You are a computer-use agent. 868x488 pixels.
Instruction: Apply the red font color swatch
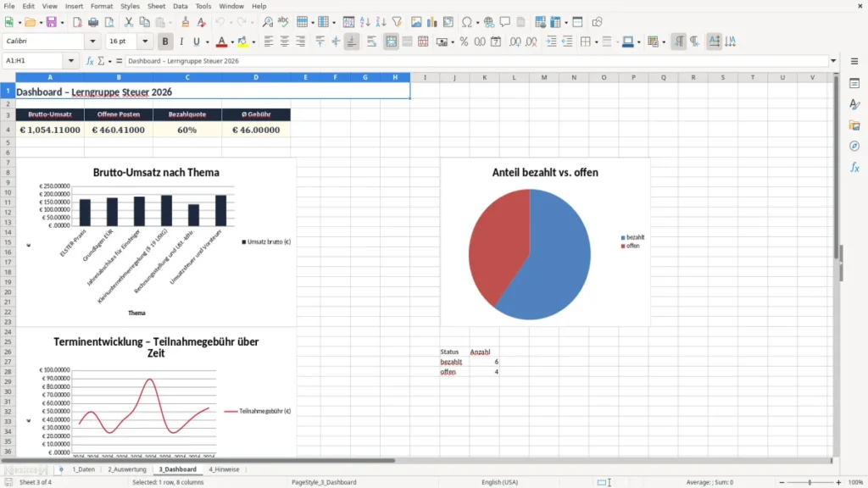221,42
